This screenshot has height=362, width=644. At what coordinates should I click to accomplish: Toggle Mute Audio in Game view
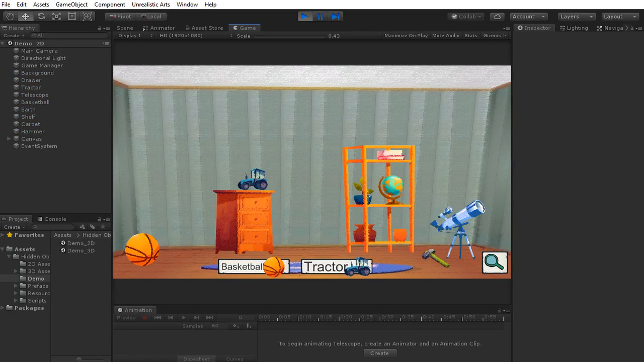(x=445, y=36)
